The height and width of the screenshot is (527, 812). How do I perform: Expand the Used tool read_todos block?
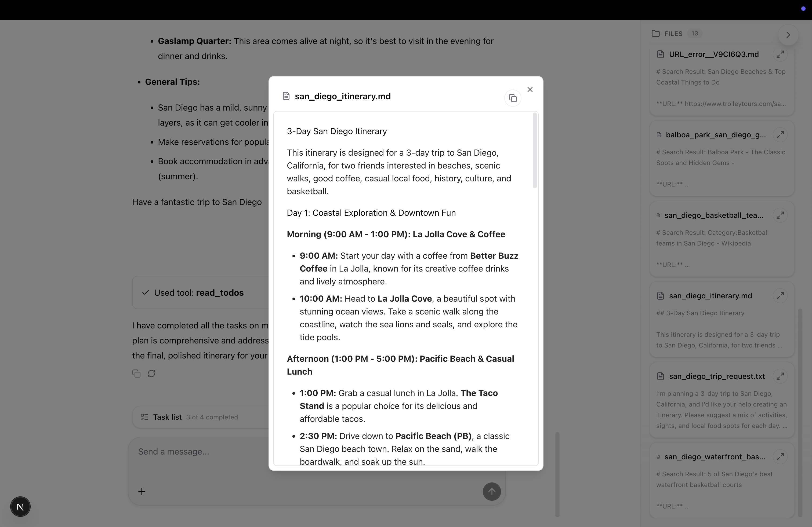199,293
